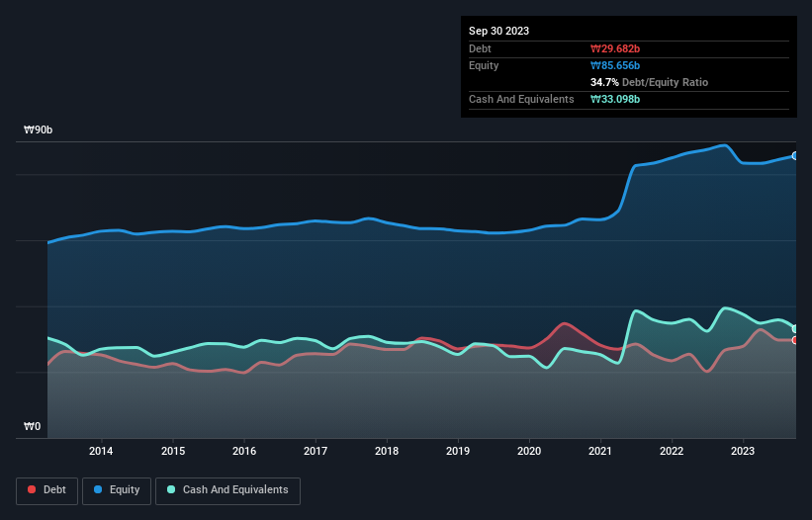812x520 pixels.
Task: Click the 2019 x-axis label
Action: coord(458,451)
